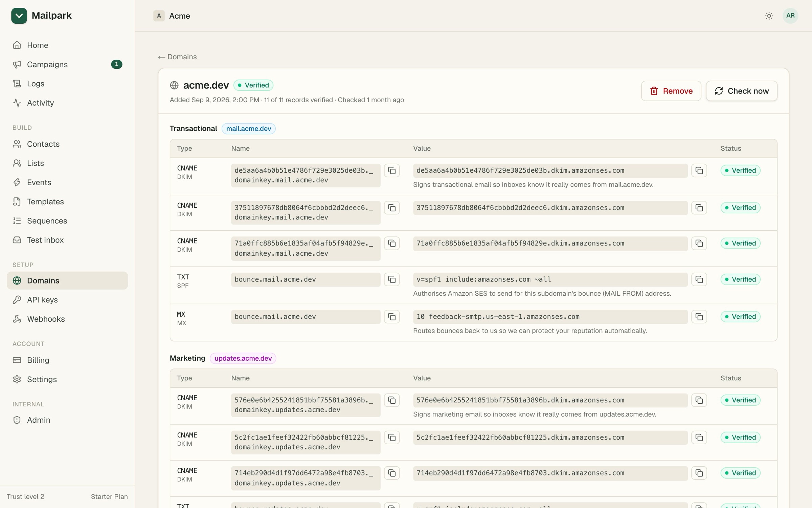812x508 pixels.
Task: Go to Webhooks
Action: (x=67, y=319)
